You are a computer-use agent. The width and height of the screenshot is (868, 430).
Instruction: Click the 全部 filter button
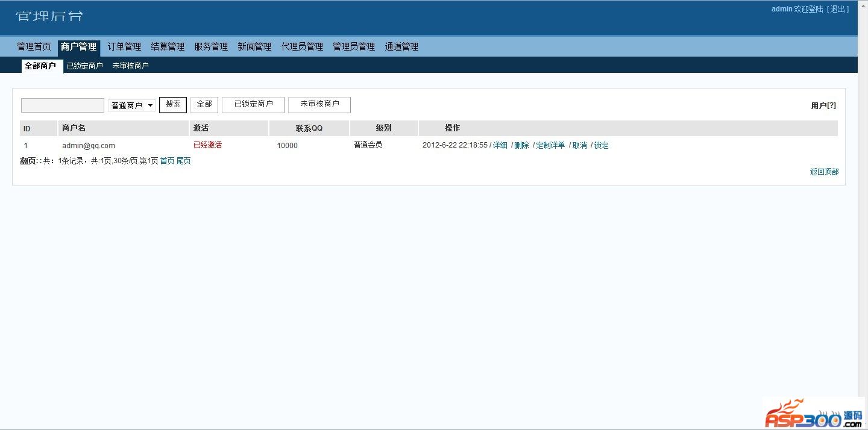[x=204, y=105]
